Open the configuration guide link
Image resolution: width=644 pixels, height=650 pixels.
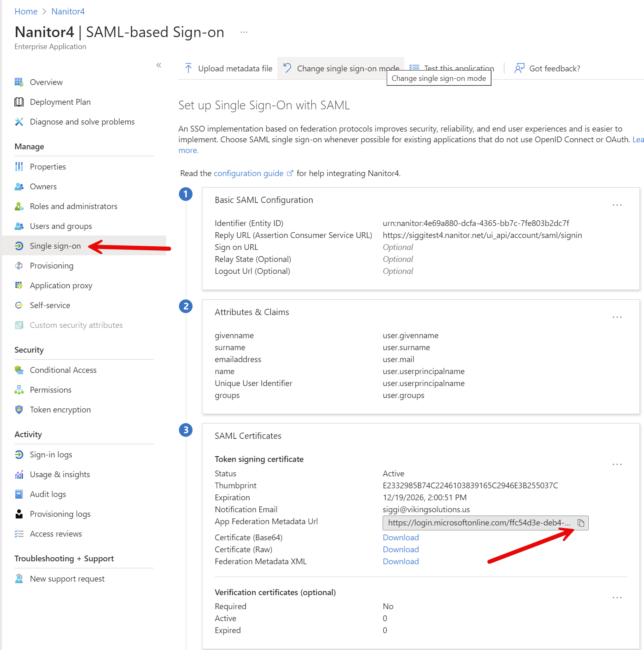pos(248,173)
